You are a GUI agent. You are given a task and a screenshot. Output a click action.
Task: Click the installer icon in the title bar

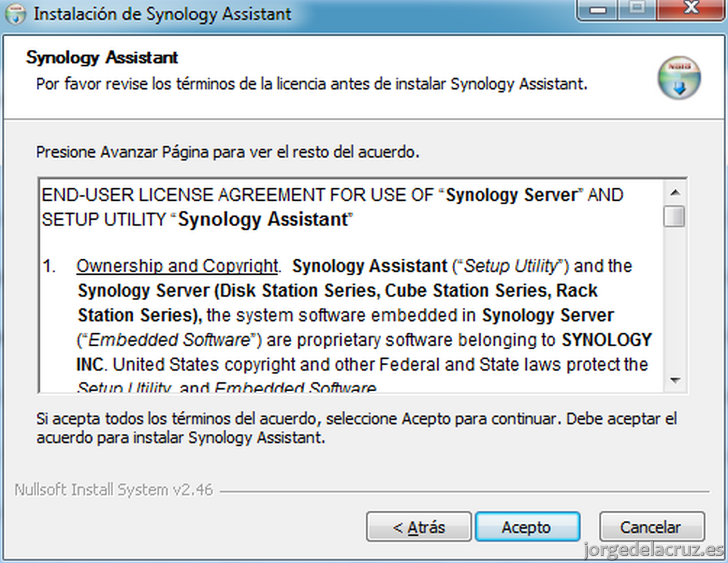click(x=16, y=14)
